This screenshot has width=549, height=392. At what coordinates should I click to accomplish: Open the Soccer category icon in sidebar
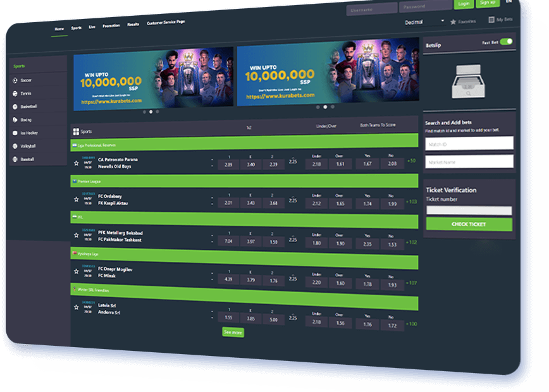click(15, 80)
